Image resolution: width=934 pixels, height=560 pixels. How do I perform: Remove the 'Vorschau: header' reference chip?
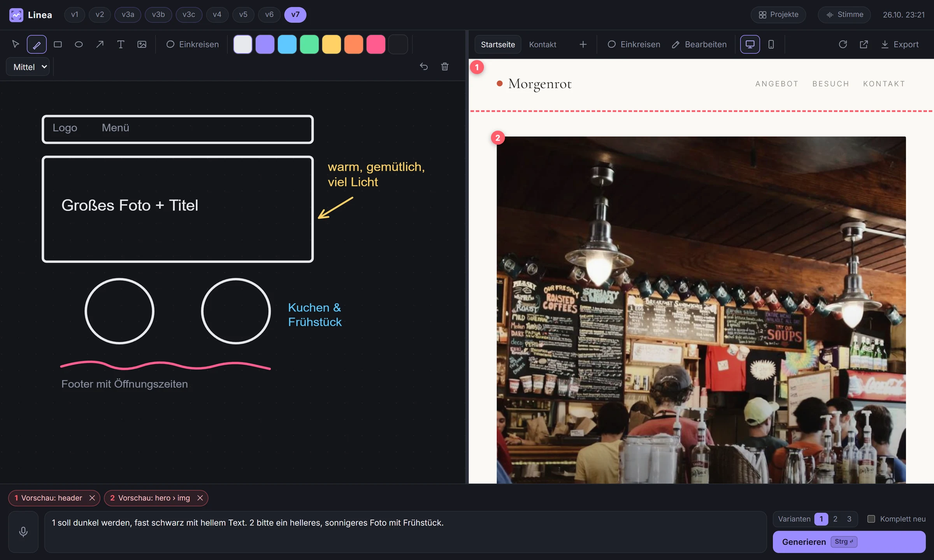coord(92,498)
